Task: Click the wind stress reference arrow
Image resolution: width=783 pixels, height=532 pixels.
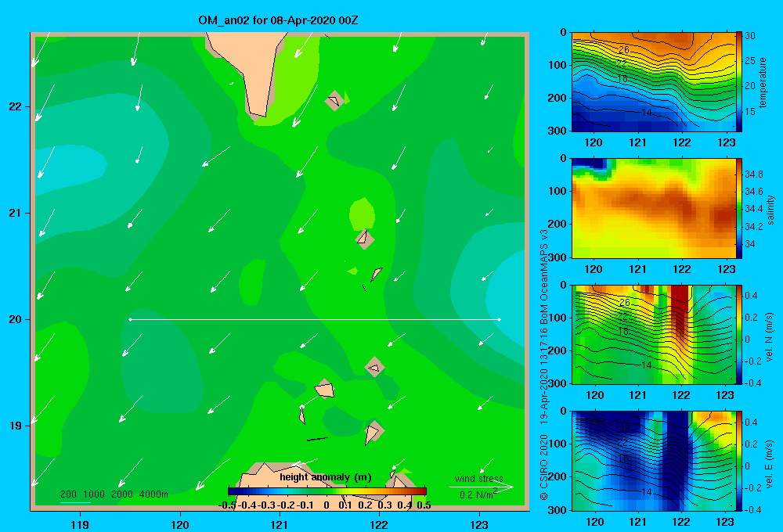Action: coord(482,487)
